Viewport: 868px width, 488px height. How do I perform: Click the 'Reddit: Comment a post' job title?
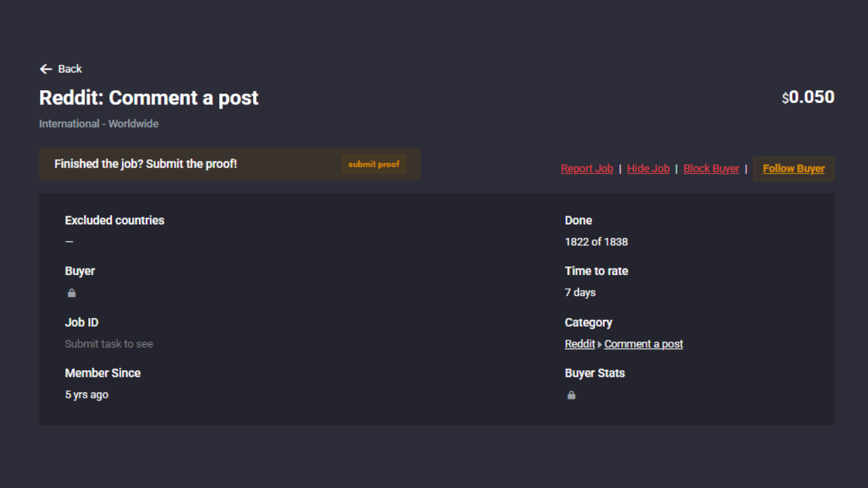(149, 98)
